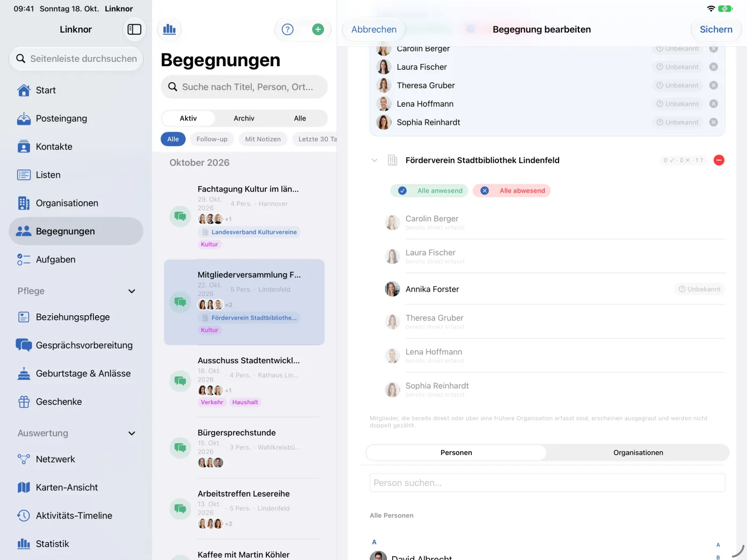This screenshot has width=747, height=560.
Task: Filter encounters by Follow-up
Action: (x=212, y=139)
